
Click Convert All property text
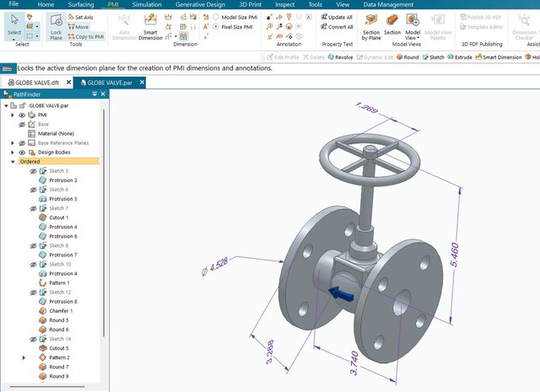337,27
